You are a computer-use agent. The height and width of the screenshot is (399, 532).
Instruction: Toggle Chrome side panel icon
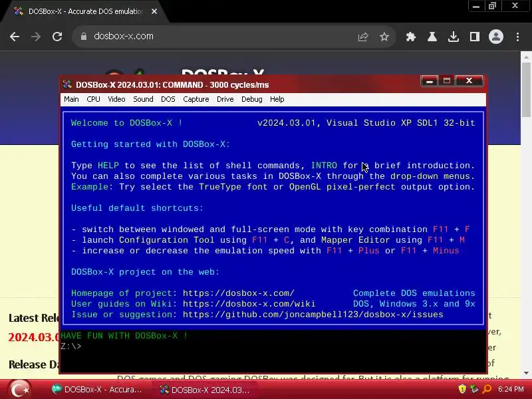click(x=475, y=37)
